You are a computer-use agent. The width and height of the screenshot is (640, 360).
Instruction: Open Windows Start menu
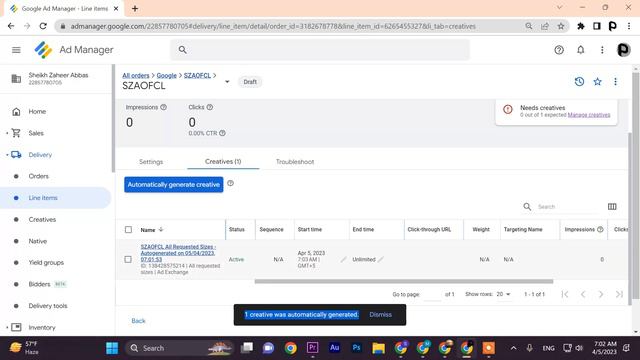tap(112, 348)
